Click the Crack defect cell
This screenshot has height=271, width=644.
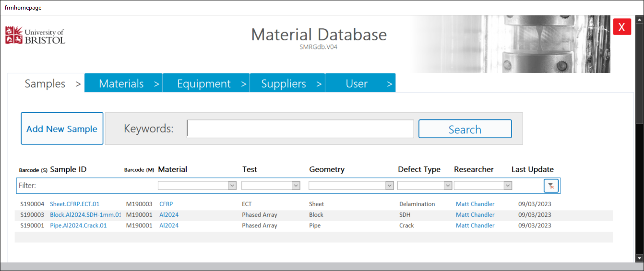[406, 225]
